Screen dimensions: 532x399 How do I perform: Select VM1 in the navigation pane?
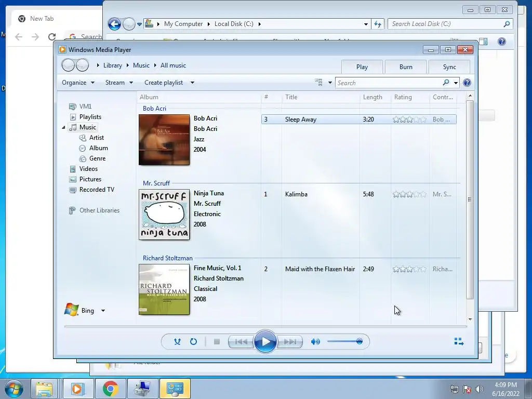(x=85, y=107)
